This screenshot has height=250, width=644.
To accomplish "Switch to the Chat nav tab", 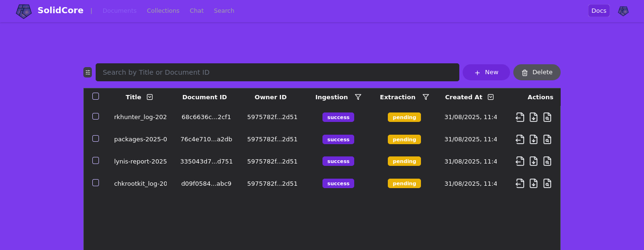I will pyautogui.click(x=197, y=11).
